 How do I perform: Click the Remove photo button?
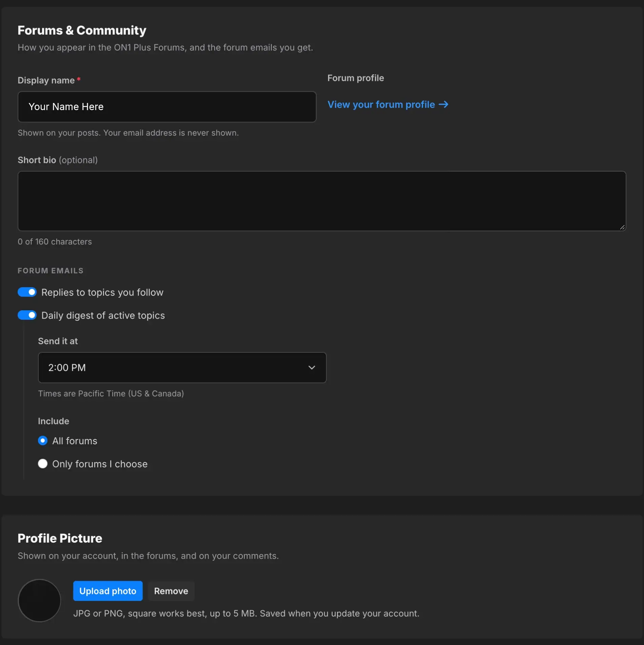[171, 591]
